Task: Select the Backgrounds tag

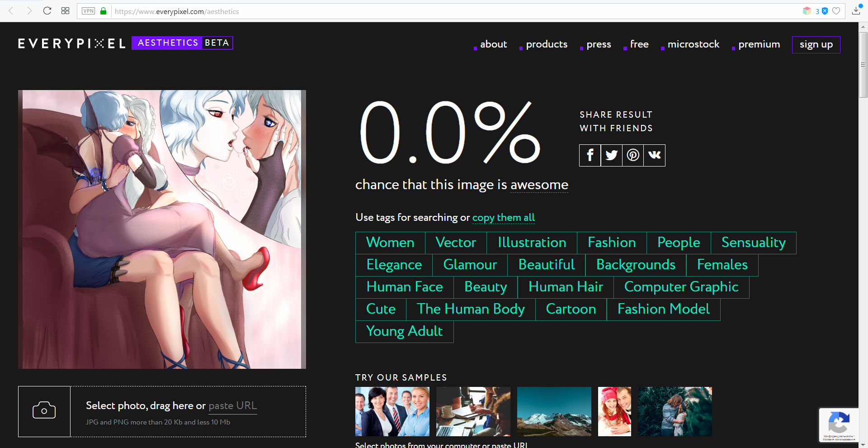Action: tap(636, 265)
